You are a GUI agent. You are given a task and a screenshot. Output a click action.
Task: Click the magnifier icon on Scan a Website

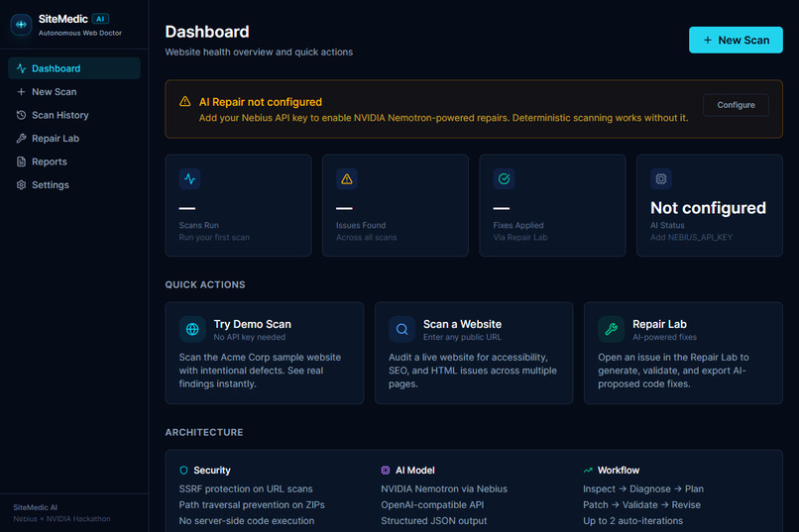(x=402, y=329)
